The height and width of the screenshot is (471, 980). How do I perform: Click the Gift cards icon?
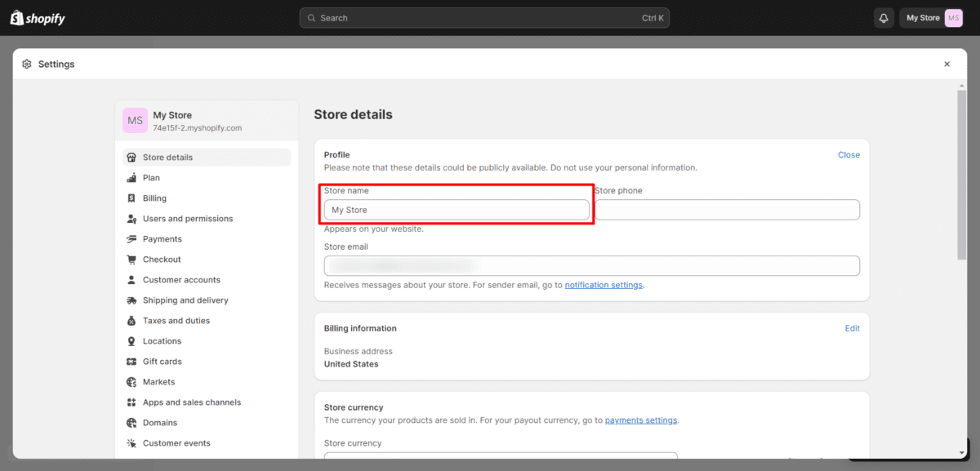(132, 361)
